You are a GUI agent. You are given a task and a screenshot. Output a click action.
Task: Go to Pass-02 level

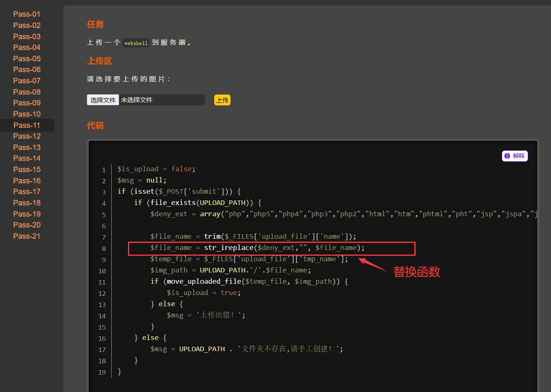coord(27,25)
